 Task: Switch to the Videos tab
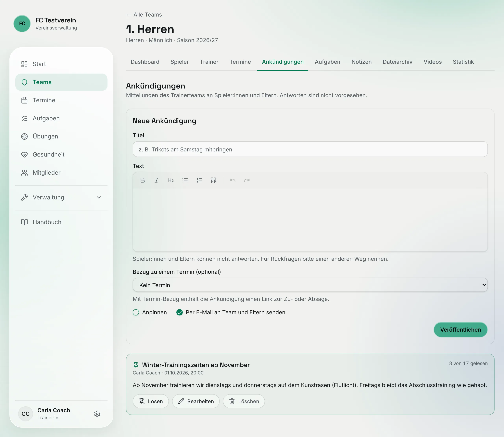pos(433,62)
